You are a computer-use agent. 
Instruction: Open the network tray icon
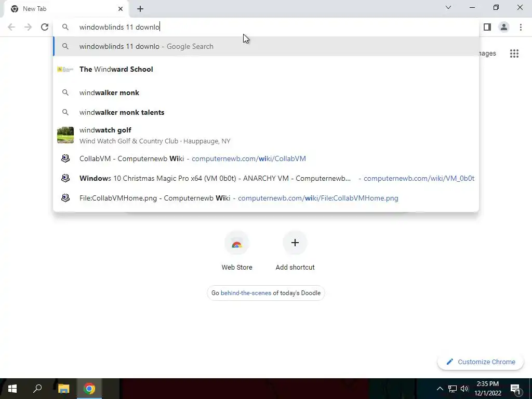point(453,389)
